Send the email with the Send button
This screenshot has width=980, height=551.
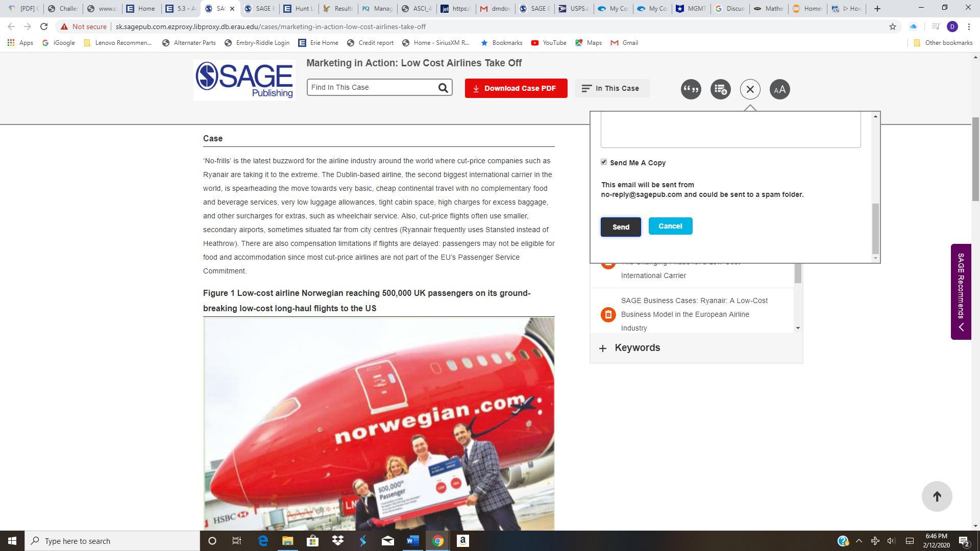click(x=621, y=227)
